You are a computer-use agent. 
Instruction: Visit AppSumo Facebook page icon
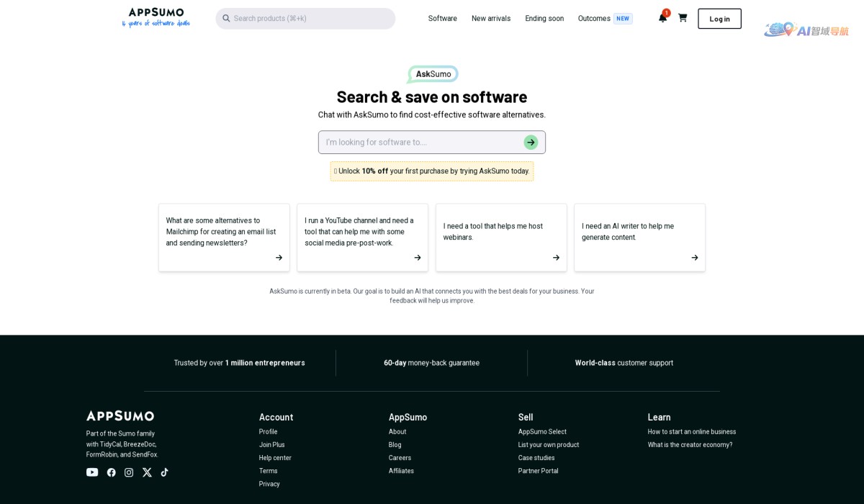pyautogui.click(x=111, y=472)
